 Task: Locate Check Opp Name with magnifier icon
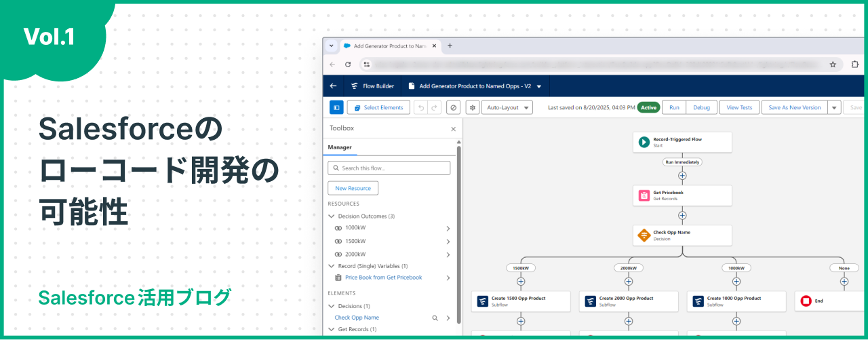[x=435, y=318]
